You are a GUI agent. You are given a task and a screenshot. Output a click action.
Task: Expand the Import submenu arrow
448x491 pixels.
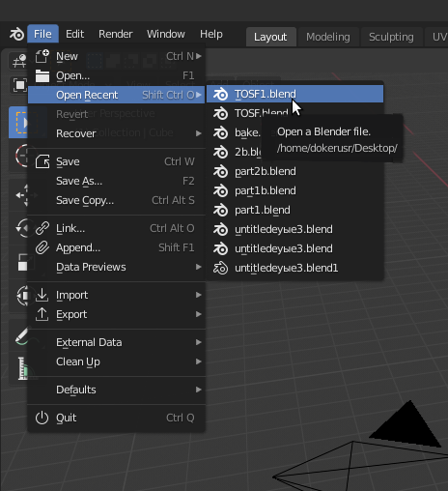tap(199, 295)
